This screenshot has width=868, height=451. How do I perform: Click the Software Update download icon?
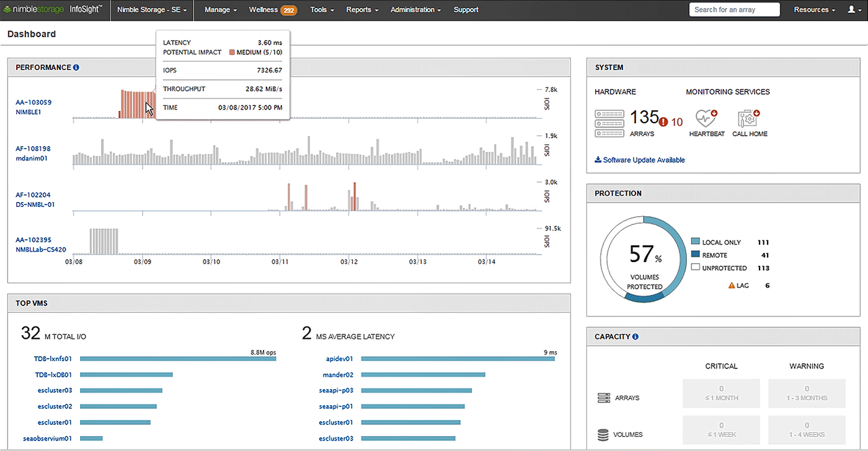598,160
